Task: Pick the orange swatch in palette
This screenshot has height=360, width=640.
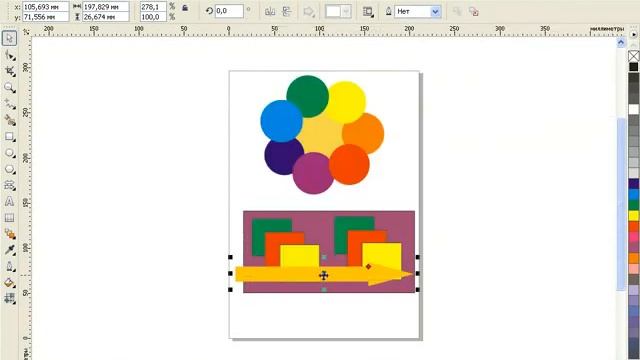Action: [633, 258]
